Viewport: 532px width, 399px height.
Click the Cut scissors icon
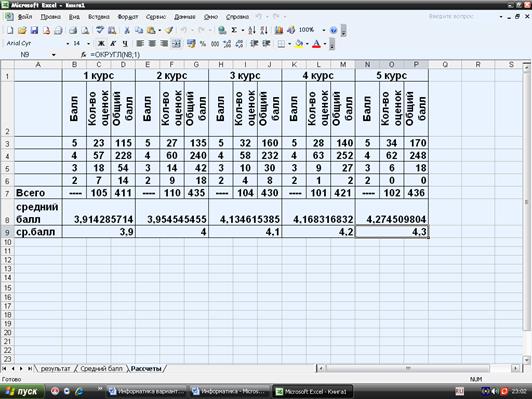point(127,31)
